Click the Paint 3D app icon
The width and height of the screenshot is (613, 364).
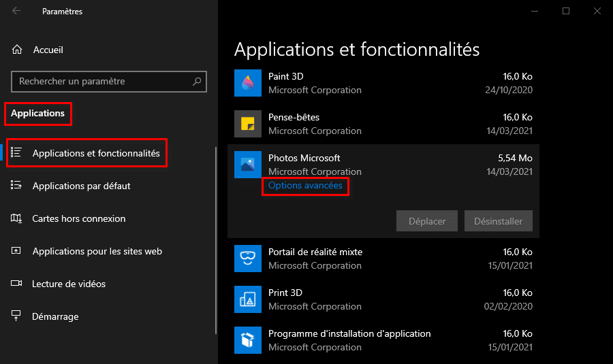tap(247, 83)
